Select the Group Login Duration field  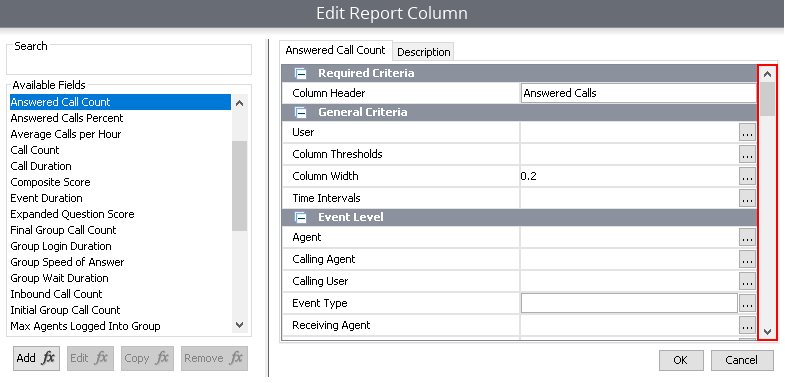pyautogui.click(x=120, y=246)
